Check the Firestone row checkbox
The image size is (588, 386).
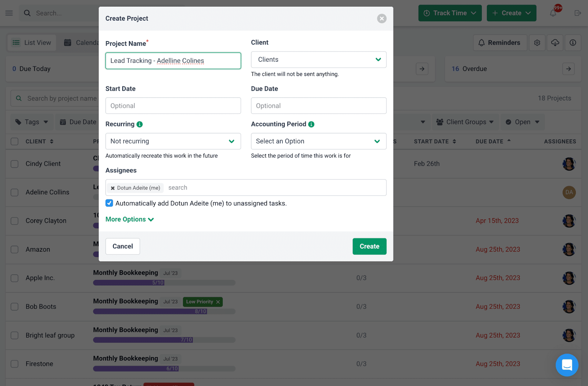[15, 364]
